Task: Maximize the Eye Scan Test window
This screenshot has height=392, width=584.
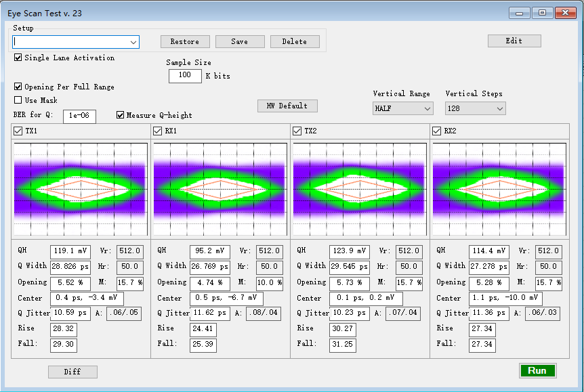Action: click(542, 13)
